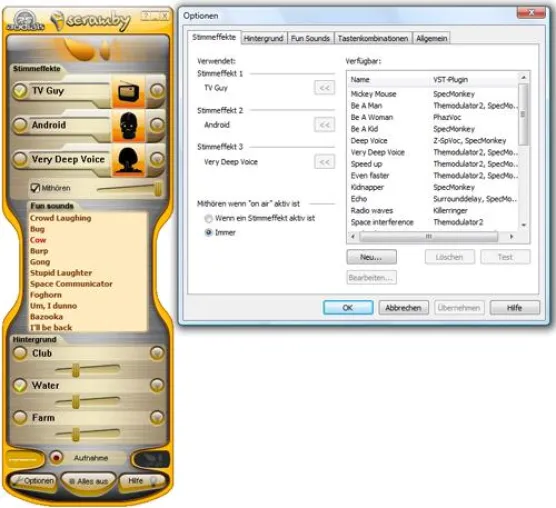Click the Very Deep Voice silhouette icon
Image resolution: width=556 pixels, height=508 pixels.
[x=128, y=160]
